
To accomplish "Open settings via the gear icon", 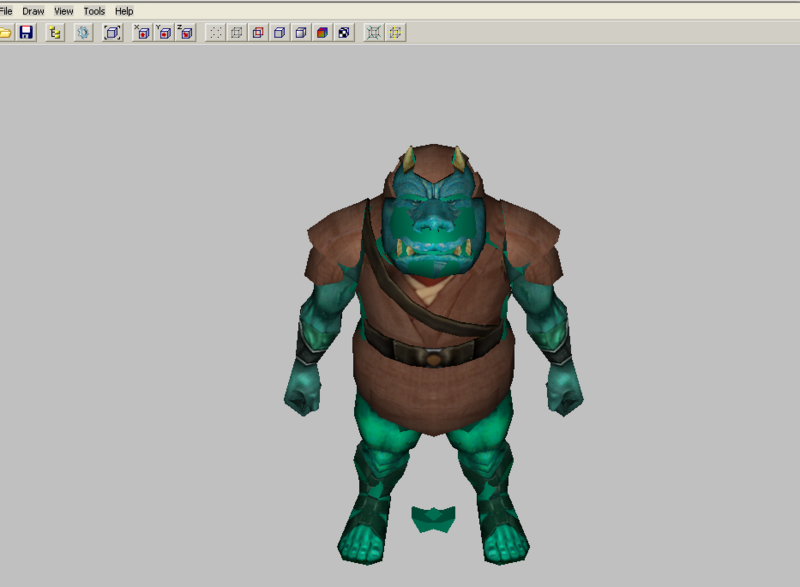I will (x=83, y=33).
